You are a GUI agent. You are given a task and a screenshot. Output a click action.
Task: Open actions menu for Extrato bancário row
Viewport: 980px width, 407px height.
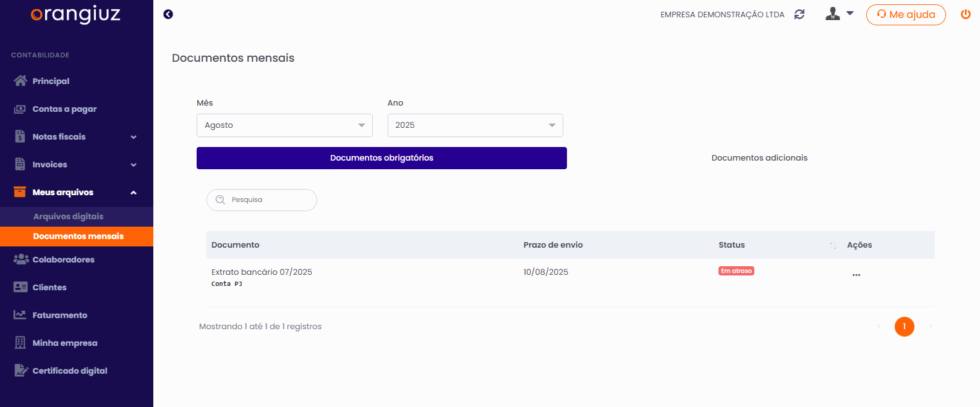(x=856, y=275)
